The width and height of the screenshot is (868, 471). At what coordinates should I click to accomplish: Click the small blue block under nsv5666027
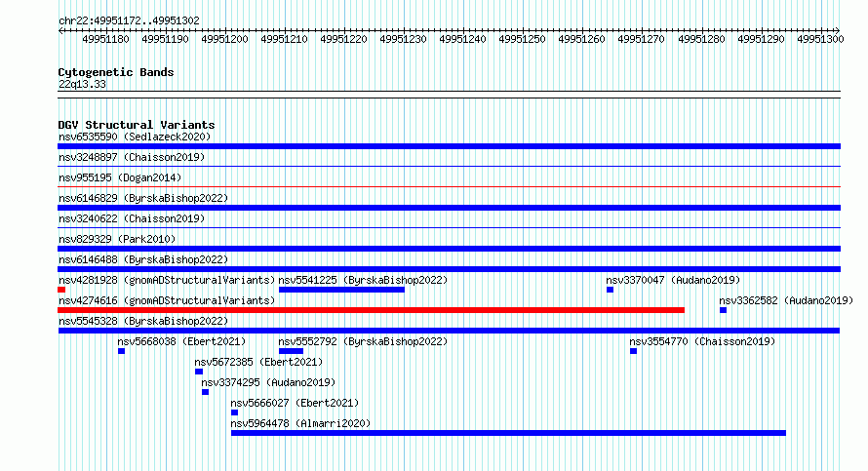click(234, 412)
